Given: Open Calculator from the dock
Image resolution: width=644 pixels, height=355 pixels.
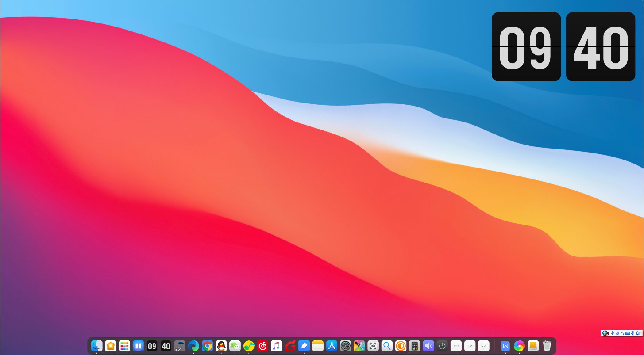Looking at the screenshot, I should (414, 346).
